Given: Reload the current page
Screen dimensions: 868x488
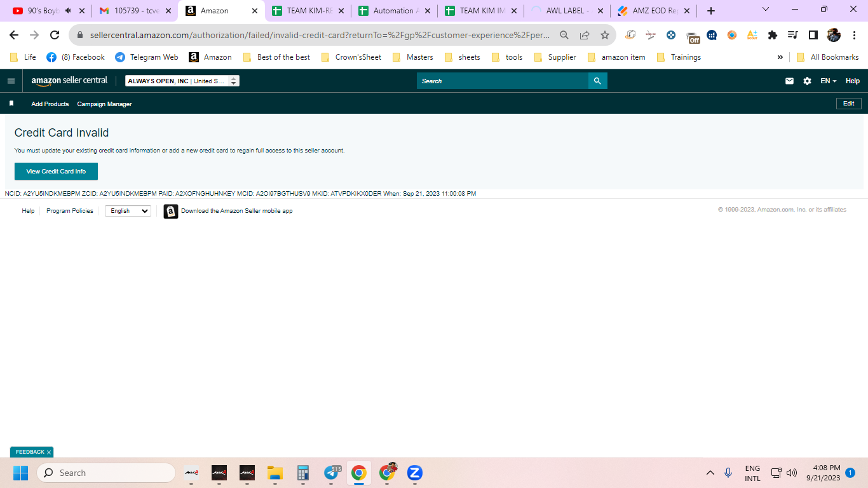Looking at the screenshot, I should (55, 35).
